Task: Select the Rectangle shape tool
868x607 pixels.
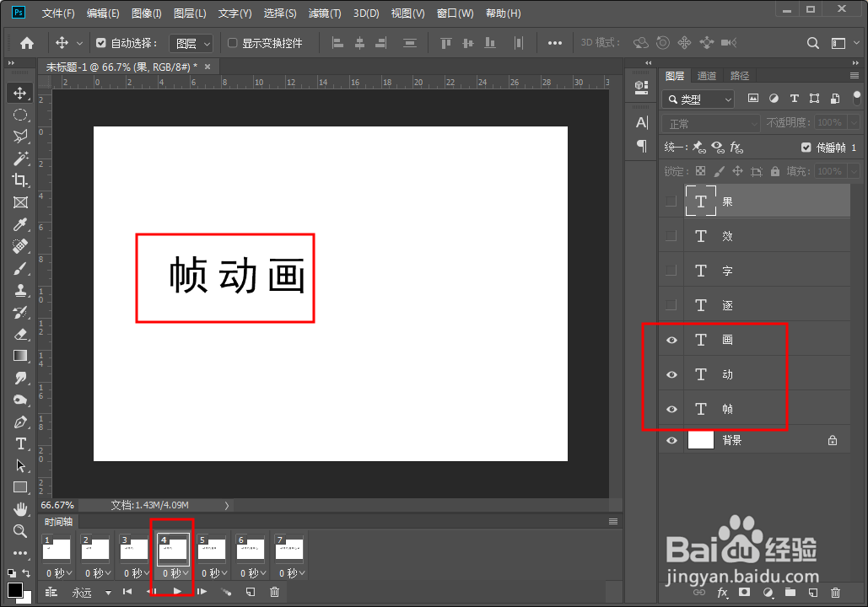Action: pos(20,487)
